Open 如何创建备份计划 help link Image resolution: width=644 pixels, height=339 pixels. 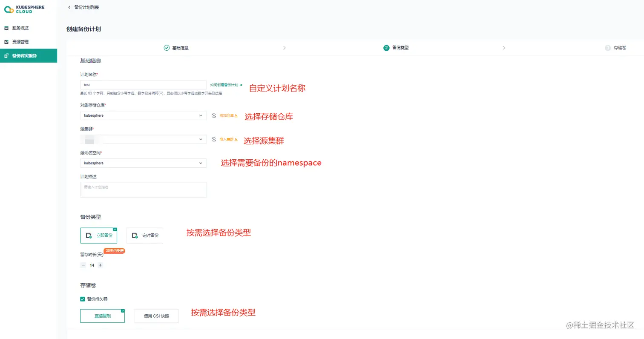[x=224, y=85]
